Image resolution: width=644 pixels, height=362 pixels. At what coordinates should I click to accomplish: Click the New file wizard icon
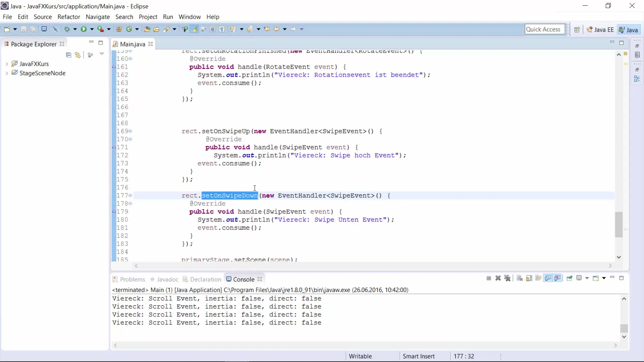point(7,29)
